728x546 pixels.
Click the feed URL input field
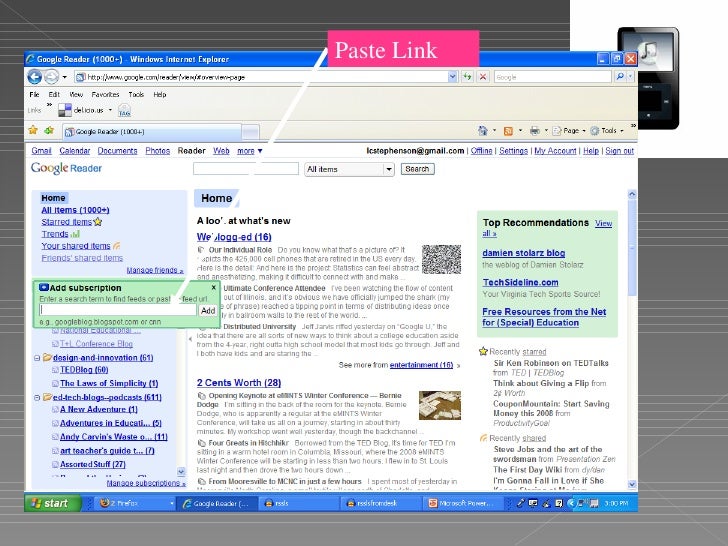pyautogui.click(x=118, y=310)
